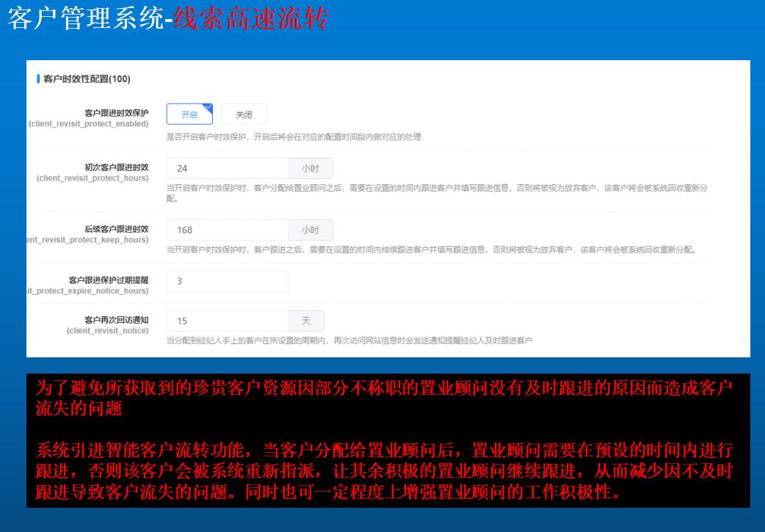This screenshot has height=532, width=765.
Task: Click the 客户时效性配置(100) section header
Action: pos(87,79)
